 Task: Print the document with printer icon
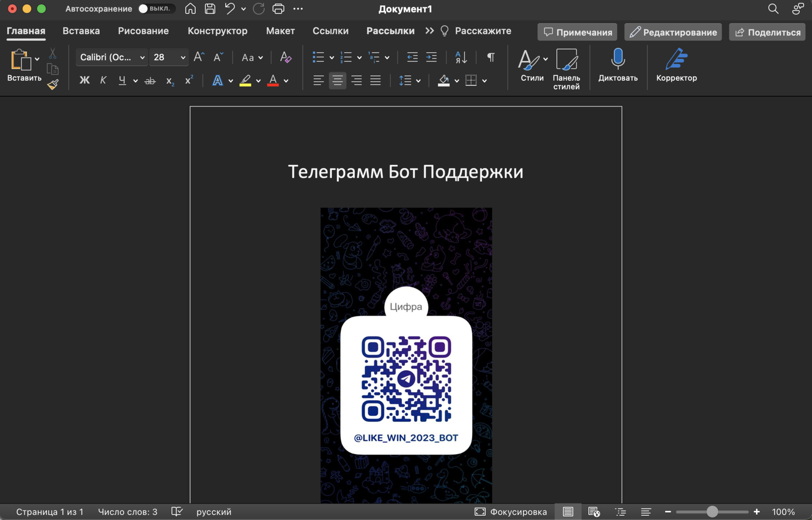click(x=278, y=9)
